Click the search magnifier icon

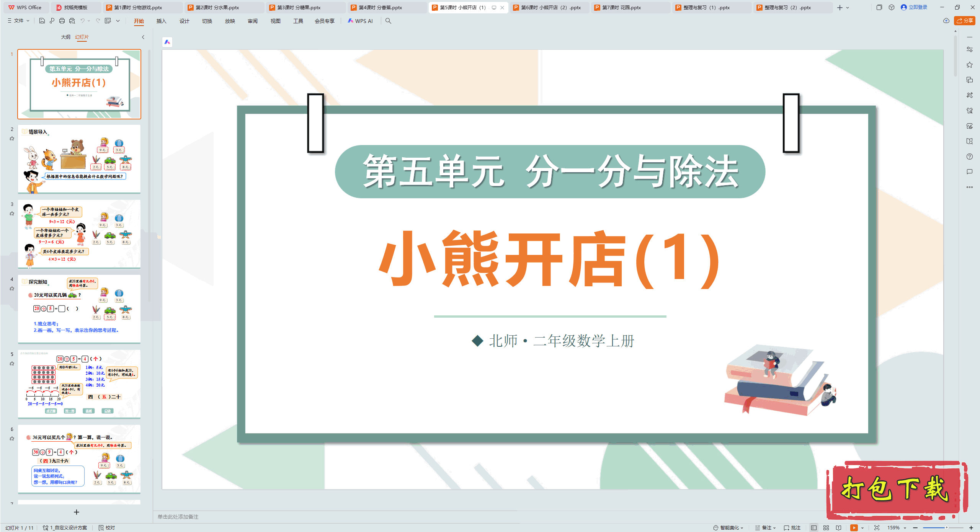click(388, 21)
